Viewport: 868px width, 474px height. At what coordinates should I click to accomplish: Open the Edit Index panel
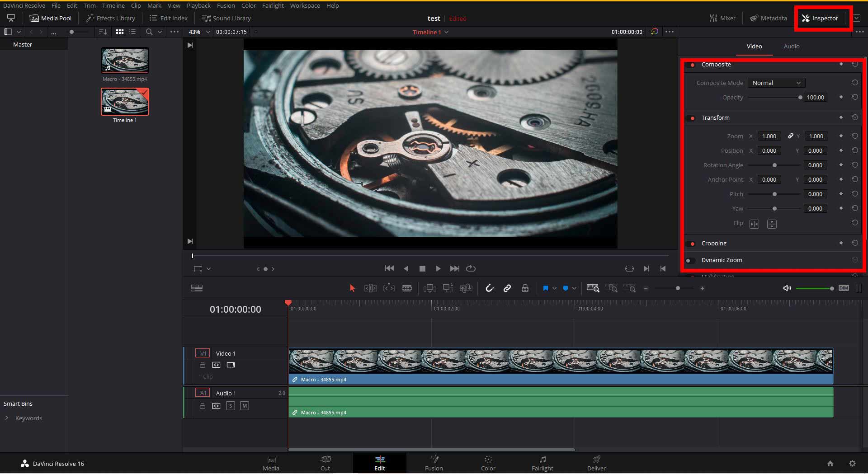[x=168, y=18]
